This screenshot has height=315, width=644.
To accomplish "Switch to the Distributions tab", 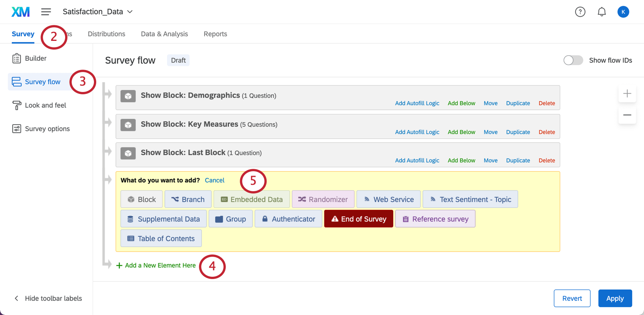I will click(x=106, y=34).
